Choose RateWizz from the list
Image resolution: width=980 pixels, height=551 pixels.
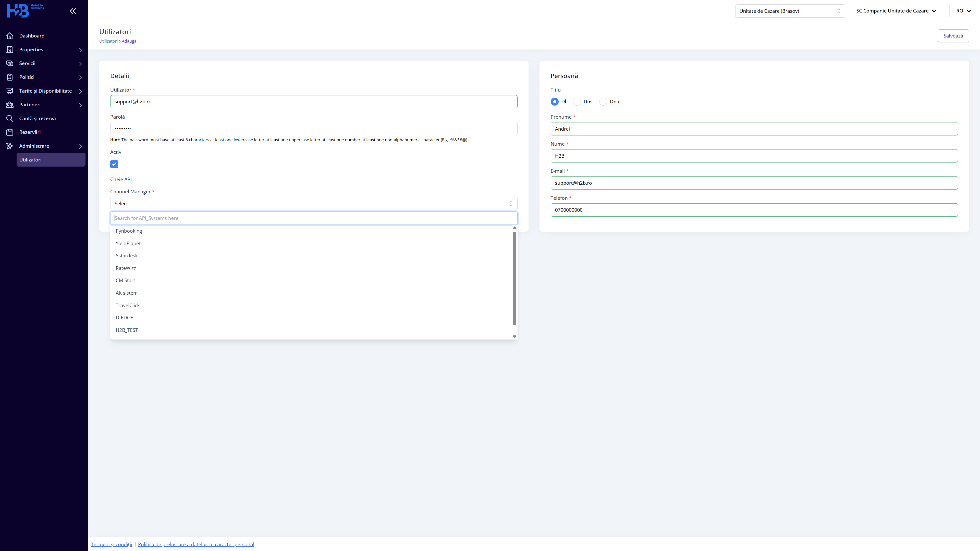point(311,268)
